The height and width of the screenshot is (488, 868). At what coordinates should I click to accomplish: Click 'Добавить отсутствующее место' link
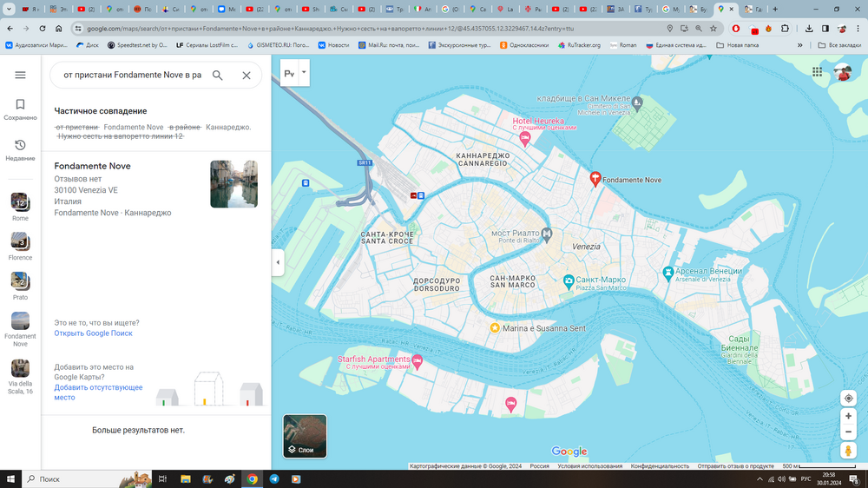click(98, 392)
